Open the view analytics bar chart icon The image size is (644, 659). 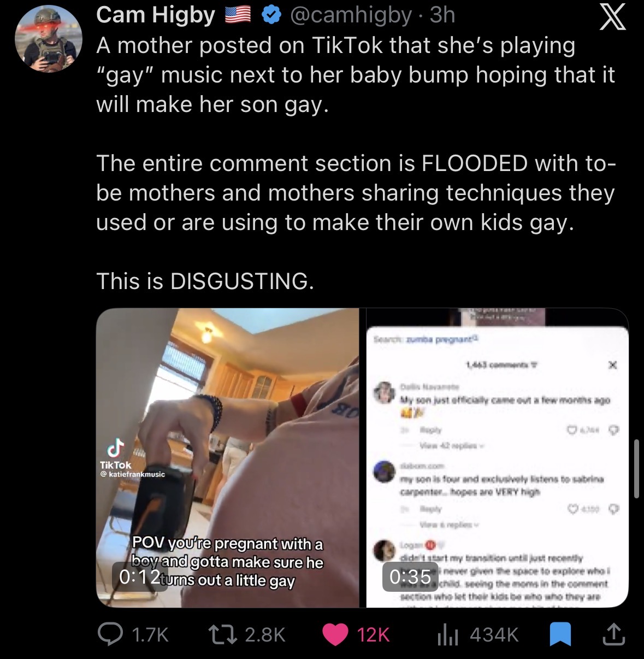(x=448, y=634)
